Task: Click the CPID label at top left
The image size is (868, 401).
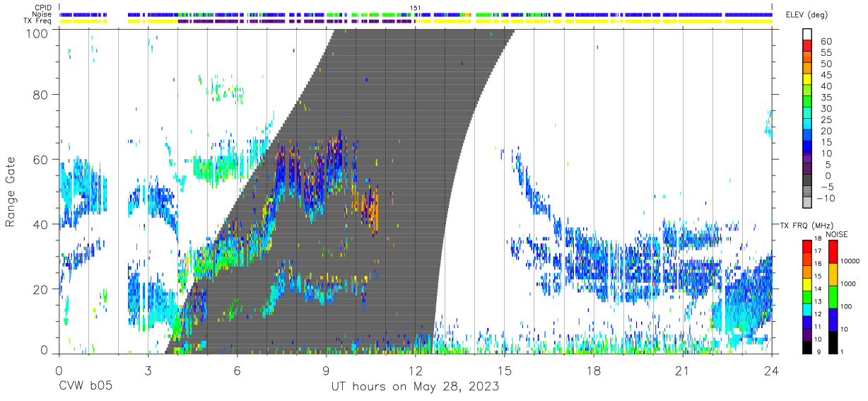Action: (42, 7)
